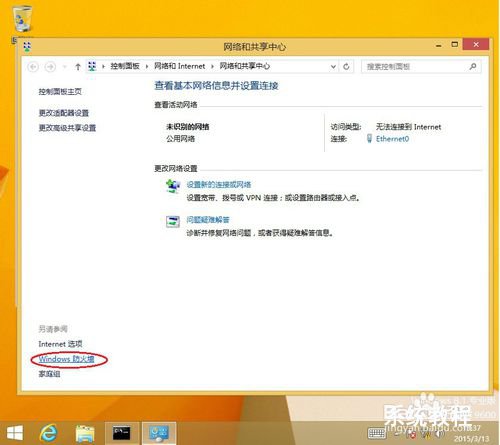The image size is (500, 445).
Task: Expand the 控制面板 breadcrumb arrow
Action: [146, 66]
